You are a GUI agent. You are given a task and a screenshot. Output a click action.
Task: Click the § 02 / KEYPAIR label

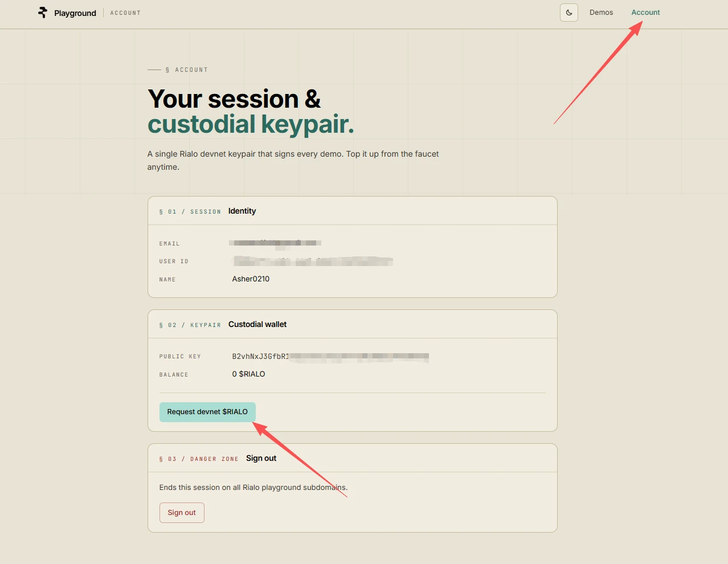pyautogui.click(x=190, y=325)
